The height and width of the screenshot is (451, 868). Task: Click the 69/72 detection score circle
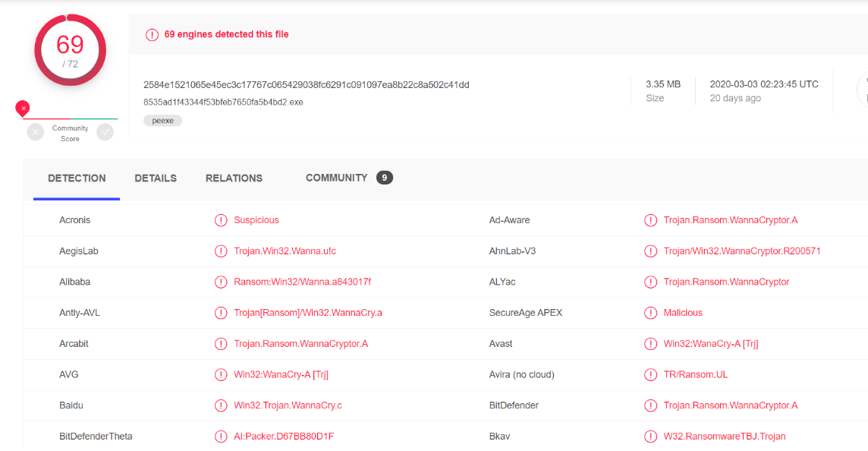70,49
